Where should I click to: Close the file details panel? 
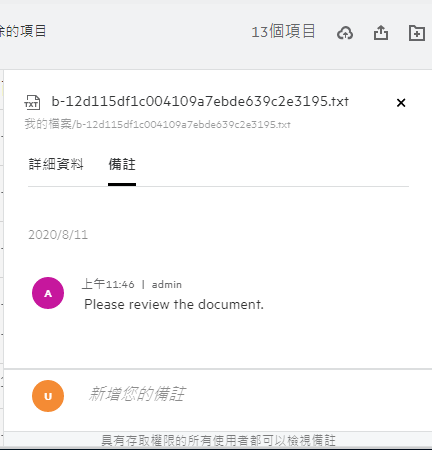coord(401,103)
